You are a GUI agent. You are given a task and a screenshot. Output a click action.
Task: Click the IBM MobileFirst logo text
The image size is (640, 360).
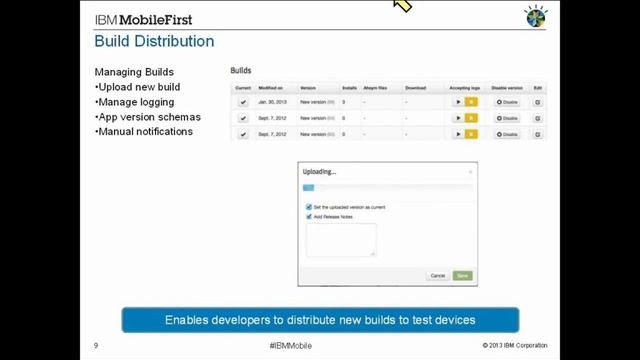pyautogui.click(x=143, y=20)
